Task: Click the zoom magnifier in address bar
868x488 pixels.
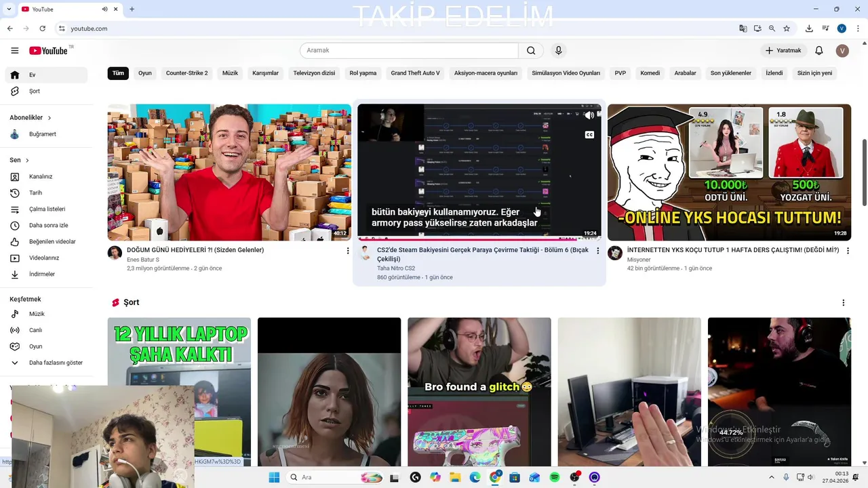Action: (x=772, y=28)
